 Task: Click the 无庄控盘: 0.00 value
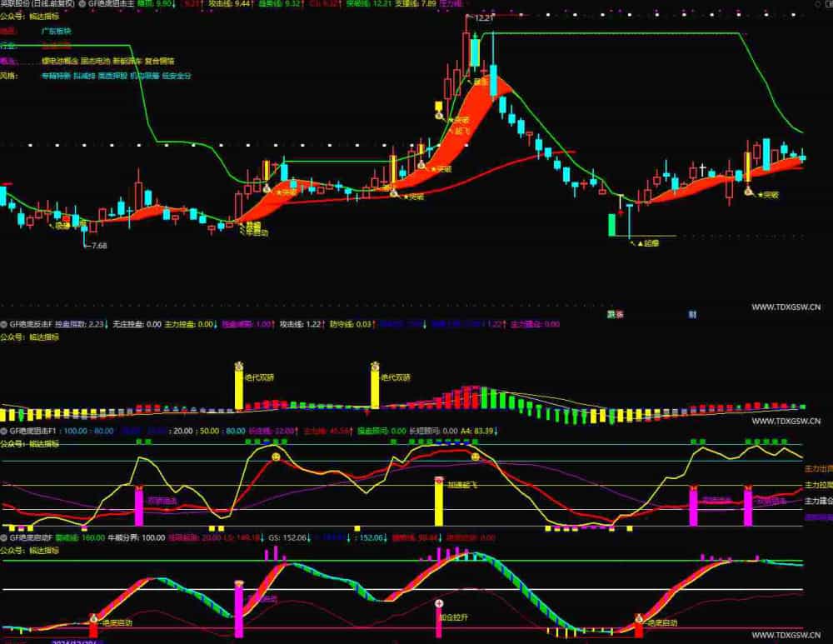pyautogui.click(x=137, y=324)
